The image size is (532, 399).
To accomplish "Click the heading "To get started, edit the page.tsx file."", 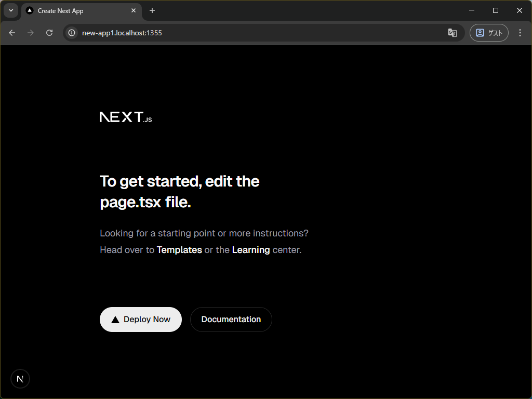I will [x=179, y=192].
